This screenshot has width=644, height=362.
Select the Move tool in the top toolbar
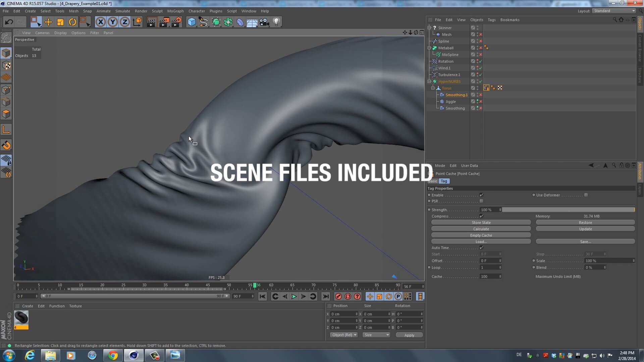(48, 22)
